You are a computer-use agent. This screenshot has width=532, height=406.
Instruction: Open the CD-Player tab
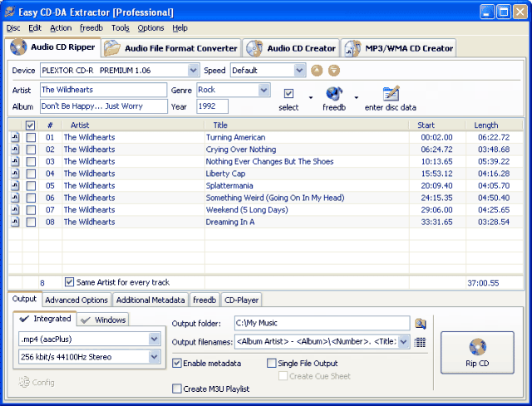pos(241,300)
